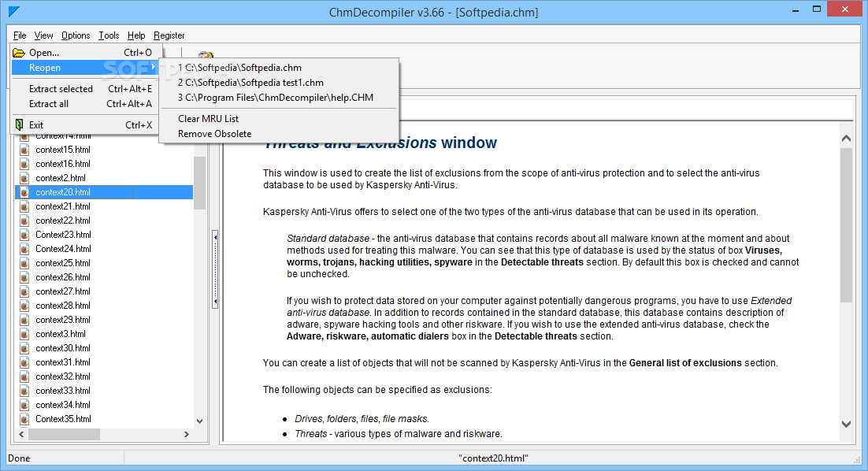Click the file icon of context25.html
Image resolution: width=868 pixels, height=471 pixels.
24,263
